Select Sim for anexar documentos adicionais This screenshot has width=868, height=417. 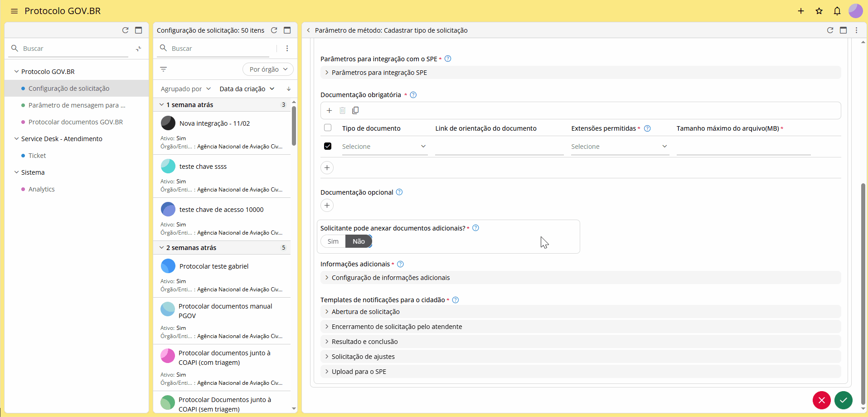tap(333, 241)
